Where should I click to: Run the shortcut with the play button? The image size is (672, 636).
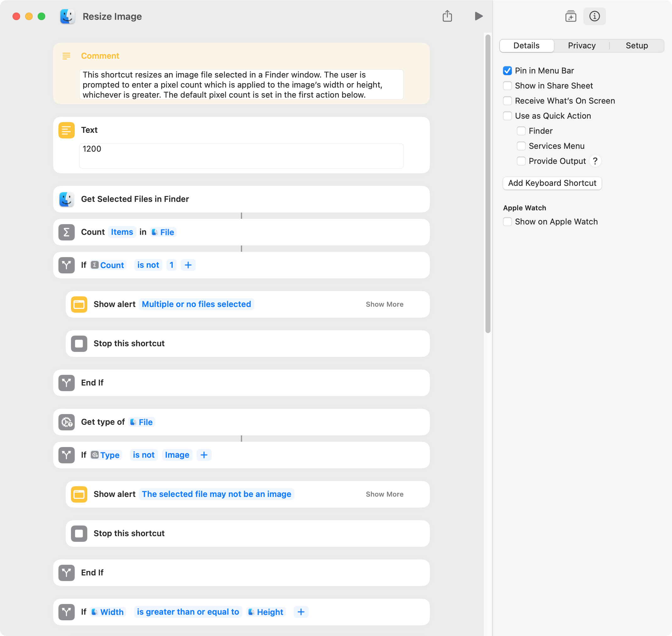coord(478,16)
